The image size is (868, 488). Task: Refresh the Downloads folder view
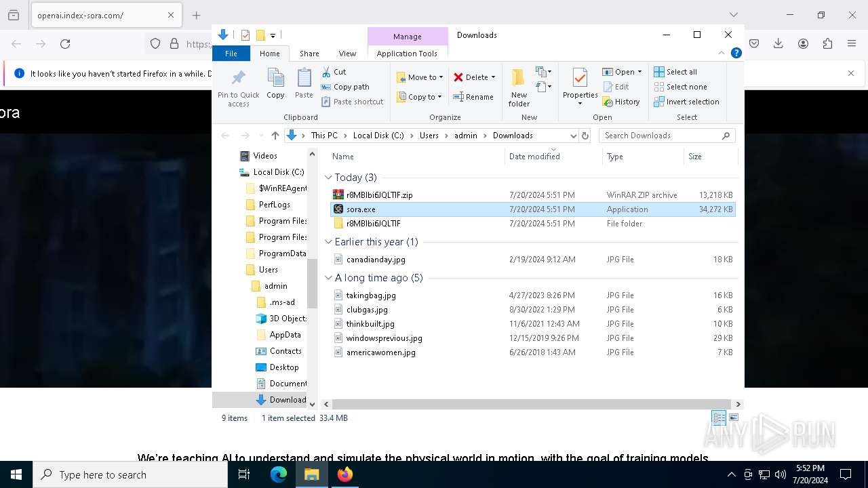click(x=585, y=136)
